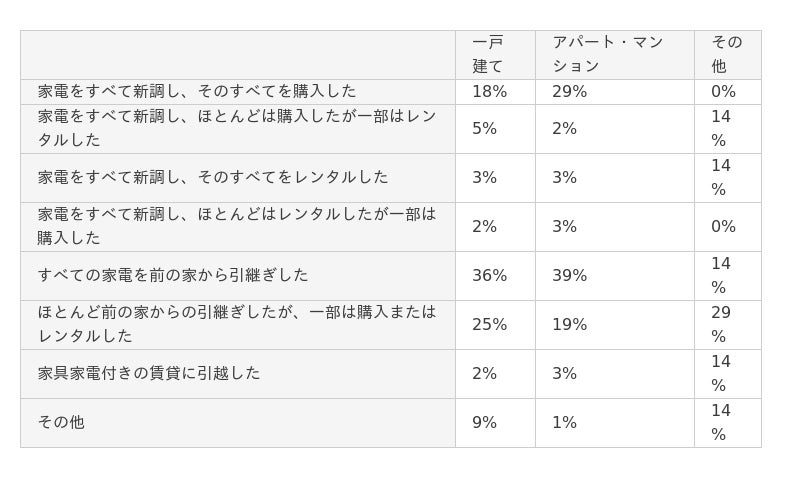The width and height of the screenshot is (800, 478).
Task: Click the 5% cell in the table
Action: (495, 129)
